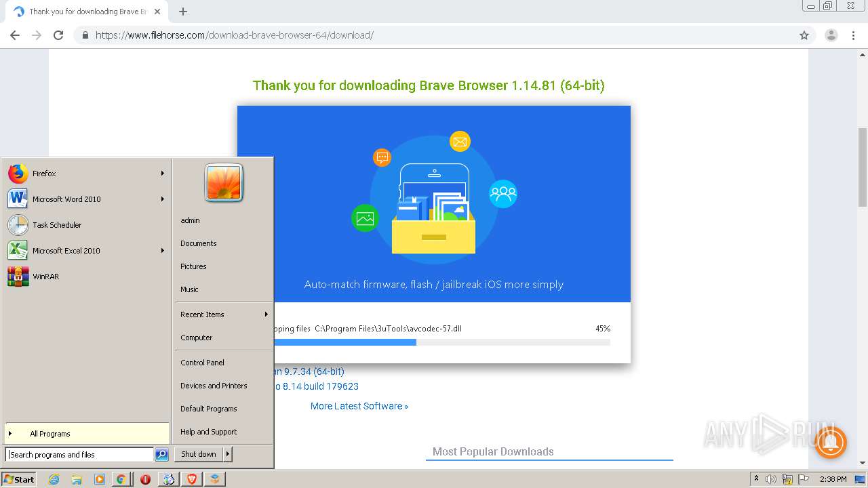The height and width of the screenshot is (488, 868).
Task: Show All Programs list
Action: pos(87,434)
